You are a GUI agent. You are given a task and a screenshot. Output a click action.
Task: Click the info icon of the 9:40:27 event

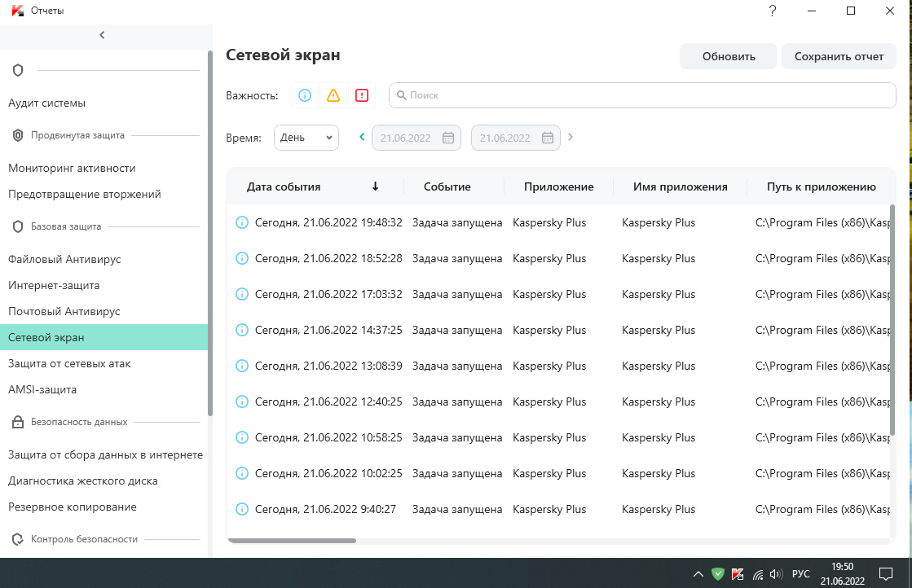click(242, 510)
